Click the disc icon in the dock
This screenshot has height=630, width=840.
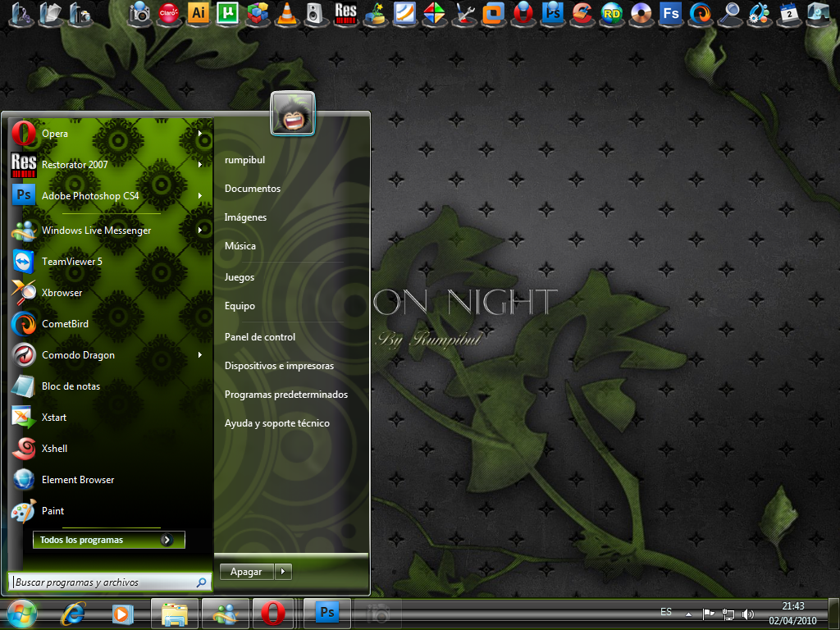pyautogui.click(x=641, y=14)
